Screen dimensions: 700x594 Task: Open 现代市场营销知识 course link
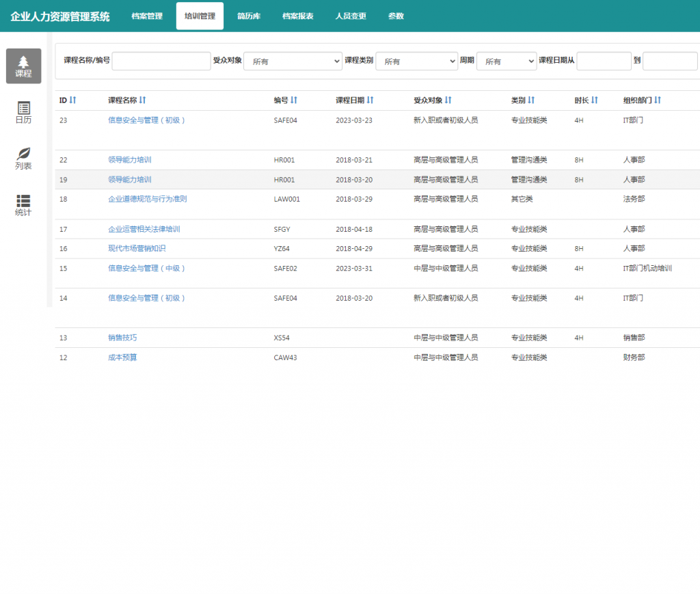pos(137,249)
